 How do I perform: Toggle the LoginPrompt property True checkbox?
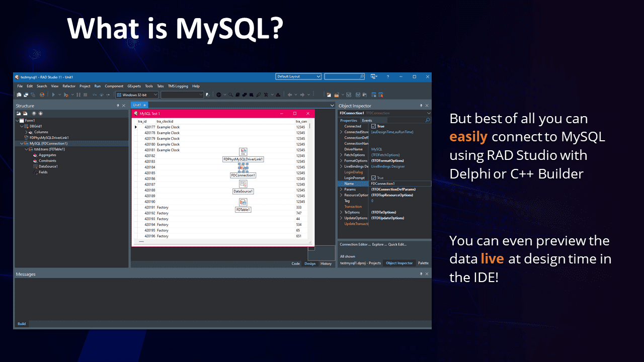[373, 178]
